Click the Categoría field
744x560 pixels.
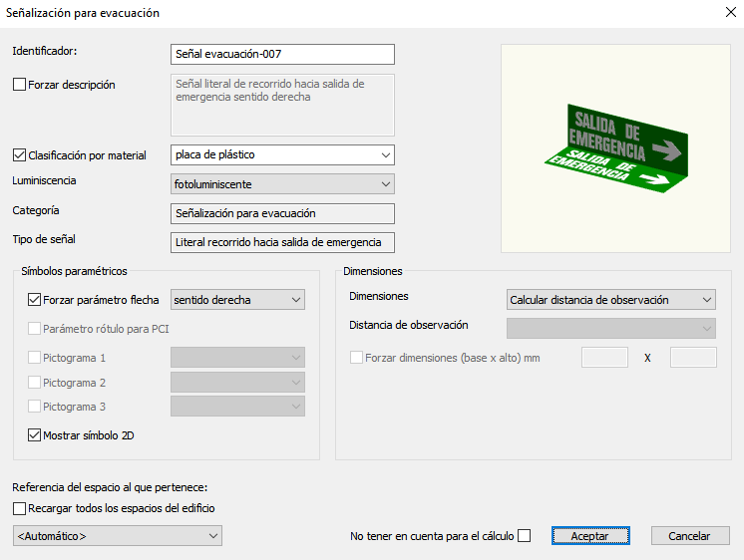(x=283, y=213)
